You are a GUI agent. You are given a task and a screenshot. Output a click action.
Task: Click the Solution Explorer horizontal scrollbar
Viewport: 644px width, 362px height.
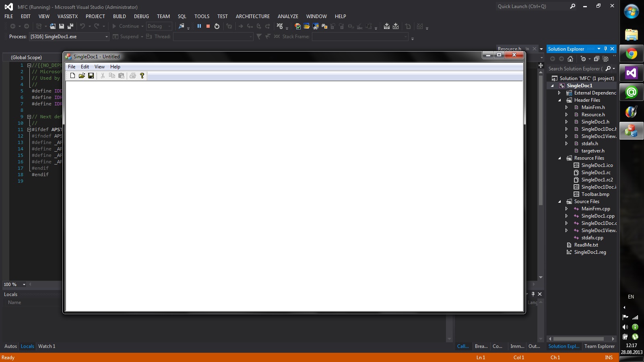579,339
